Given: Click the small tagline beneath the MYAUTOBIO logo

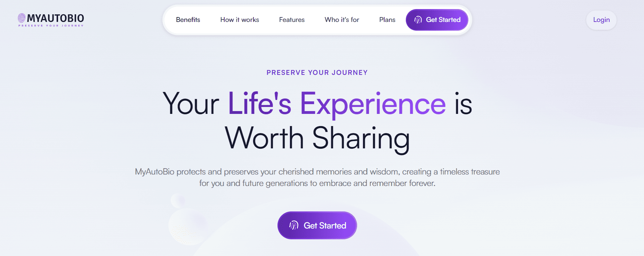Looking at the screenshot, I should (51, 26).
